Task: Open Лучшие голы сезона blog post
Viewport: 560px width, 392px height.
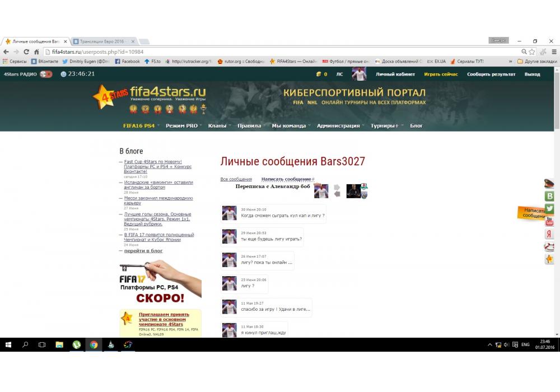Action: tap(157, 219)
